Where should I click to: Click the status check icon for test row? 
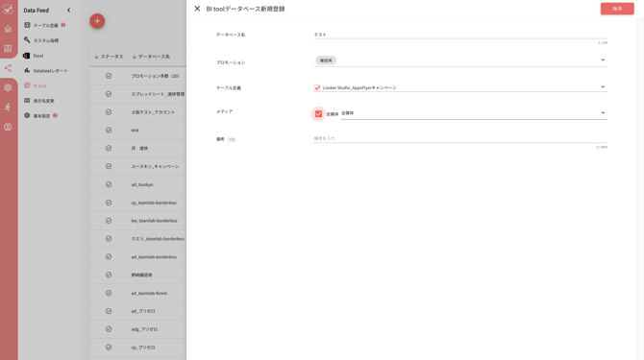click(x=109, y=130)
